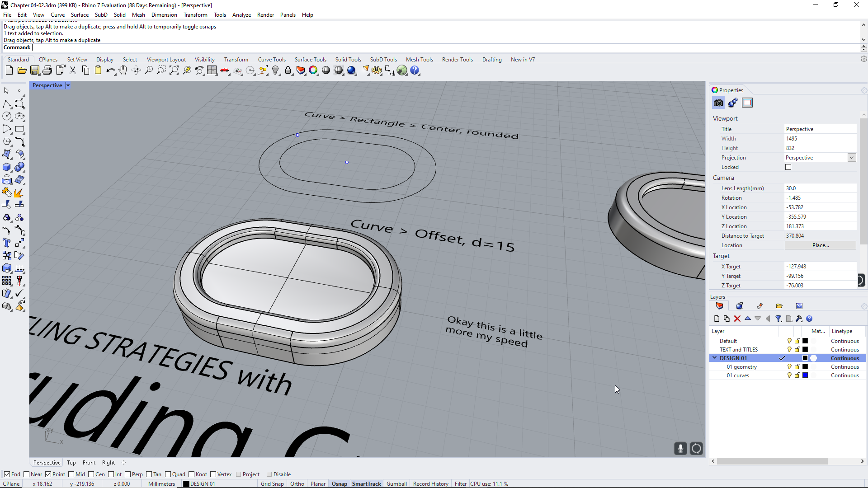Image resolution: width=868 pixels, height=488 pixels.
Task: Click the DESIGN 01 material circle
Action: pyautogui.click(x=814, y=358)
